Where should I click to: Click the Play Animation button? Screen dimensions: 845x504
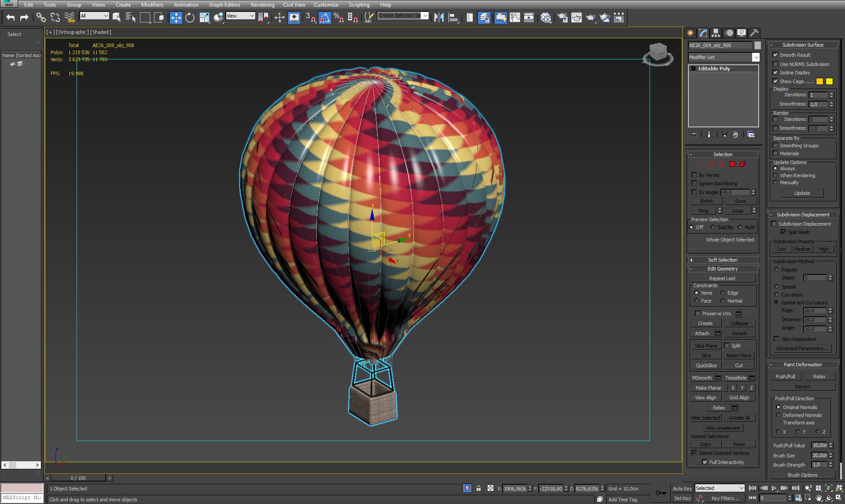pyautogui.click(x=774, y=488)
